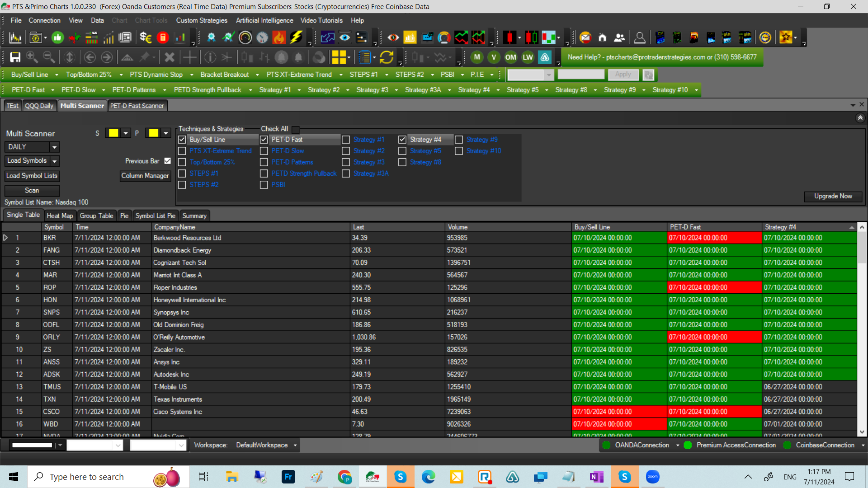The image size is (868, 488).
Task: Click the Upgrade Now button
Action: (x=833, y=196)
